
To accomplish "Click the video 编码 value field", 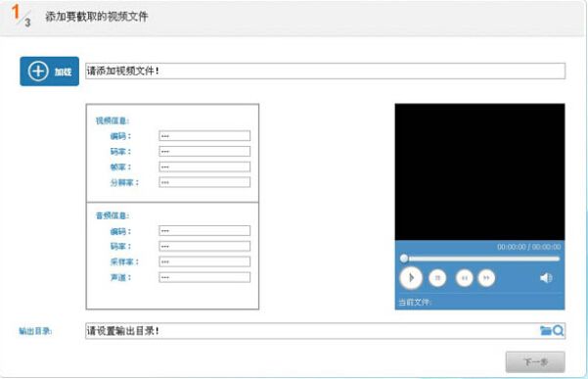I will point(204,136).
